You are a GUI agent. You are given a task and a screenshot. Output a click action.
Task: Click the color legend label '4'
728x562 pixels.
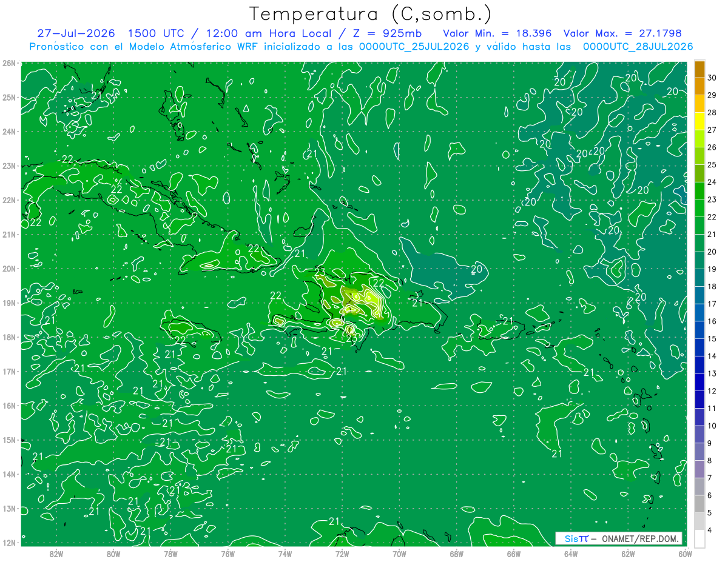[x=710, y=530]
